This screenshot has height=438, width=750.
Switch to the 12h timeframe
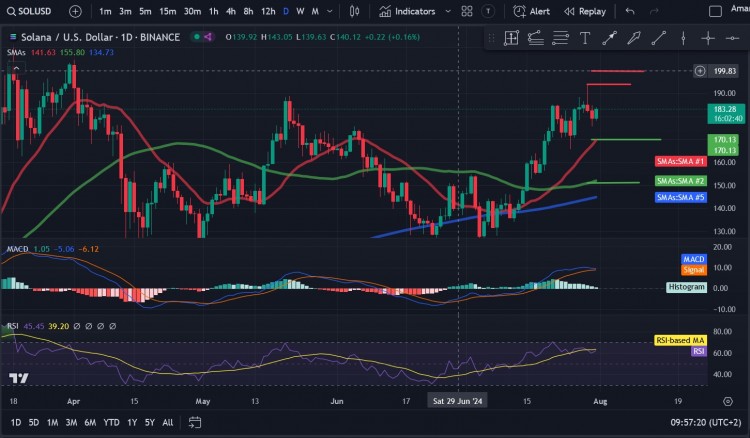[268, 11]
